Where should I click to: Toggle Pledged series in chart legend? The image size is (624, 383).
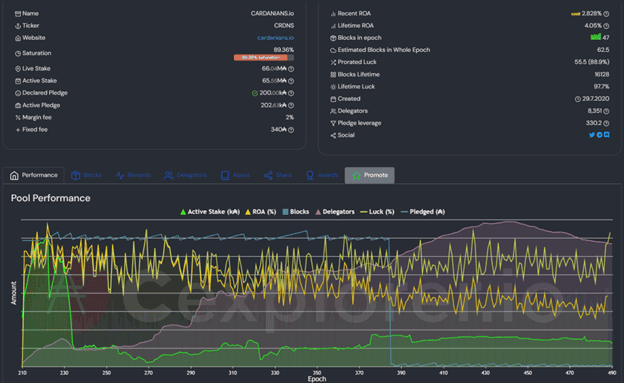(423, 212)
